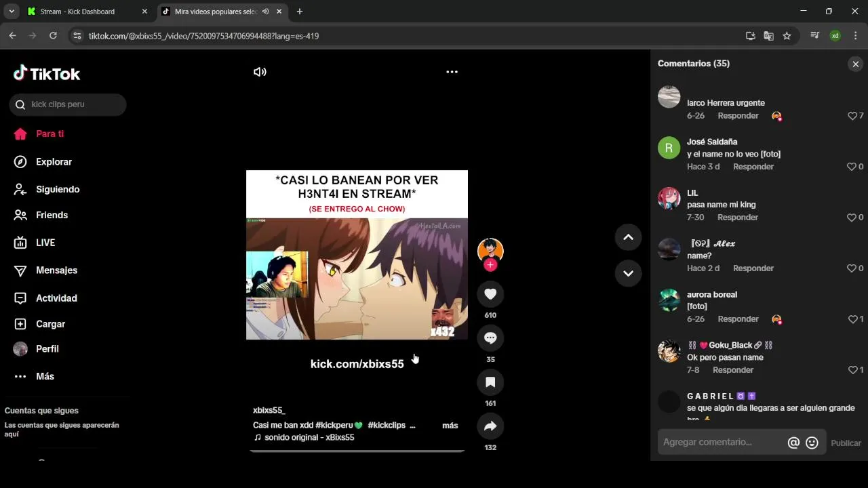868x488 pixels.
Task: Reload the page
Action: pos(53,36)
